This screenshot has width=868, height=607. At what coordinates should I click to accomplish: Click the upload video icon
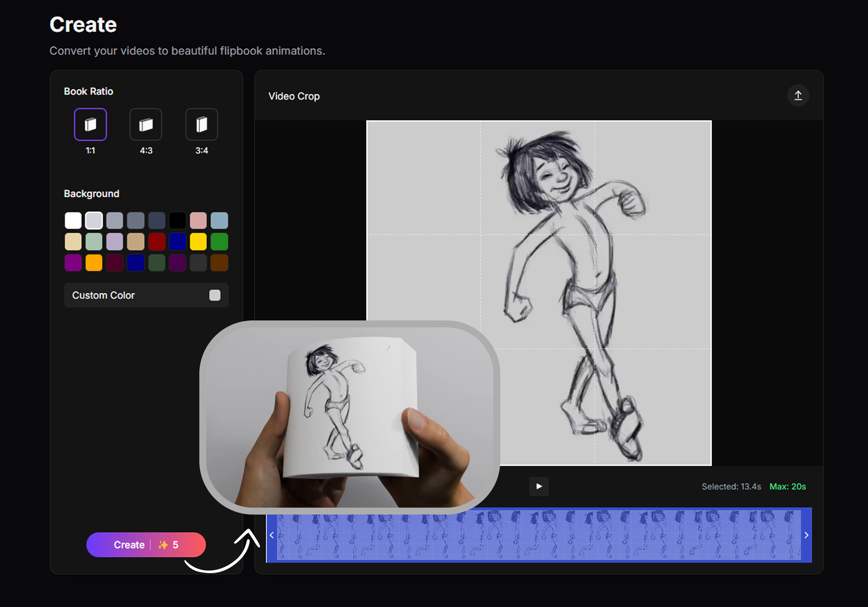(798, 95)
